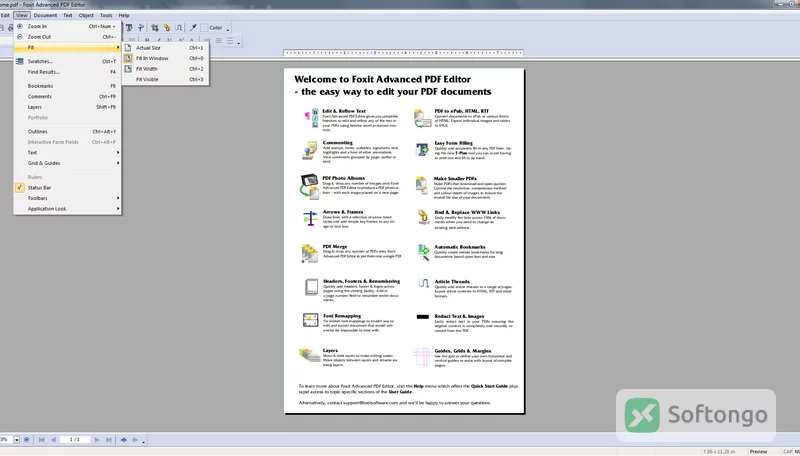The height and width of the screenshot is (456, 800).
Task: Open the Object menu
Action: tap(86, 15)
